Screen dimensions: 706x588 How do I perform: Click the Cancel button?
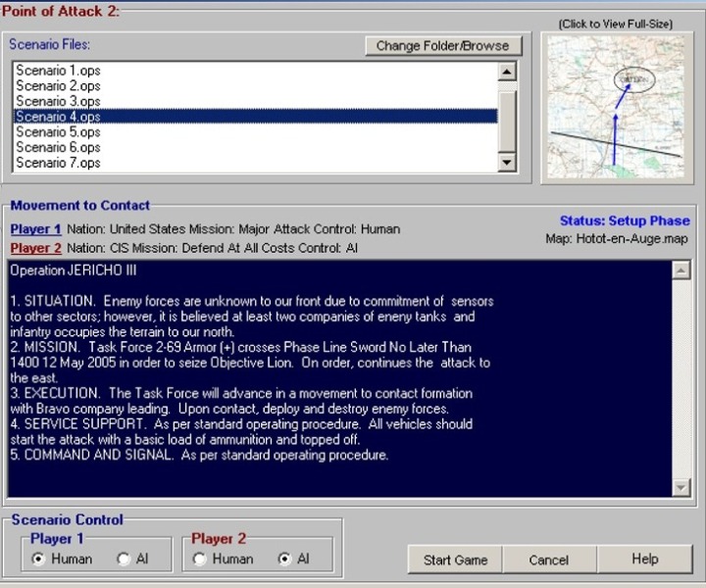549,560
